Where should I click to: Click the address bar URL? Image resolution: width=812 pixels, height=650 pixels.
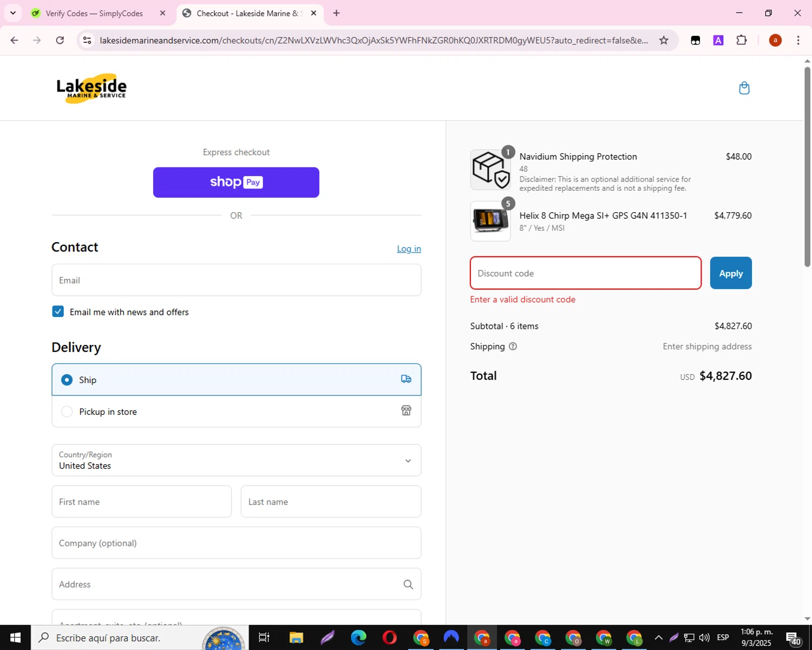(x=374, y=40)
